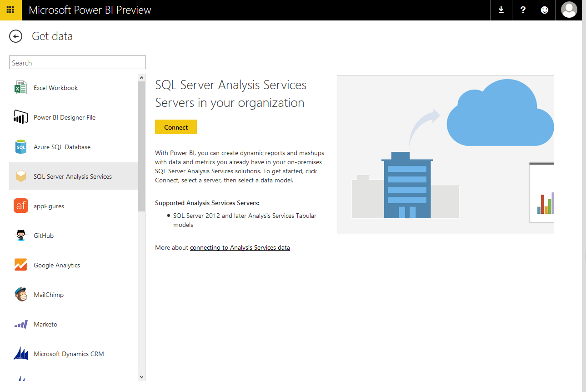Screen dimensions: 586x392
Task: Click the yellow Connect button
Action: tap(176, 127)
